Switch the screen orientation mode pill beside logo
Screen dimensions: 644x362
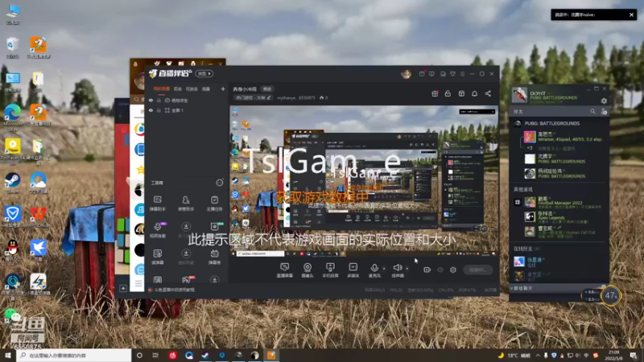tap(204, 73)
